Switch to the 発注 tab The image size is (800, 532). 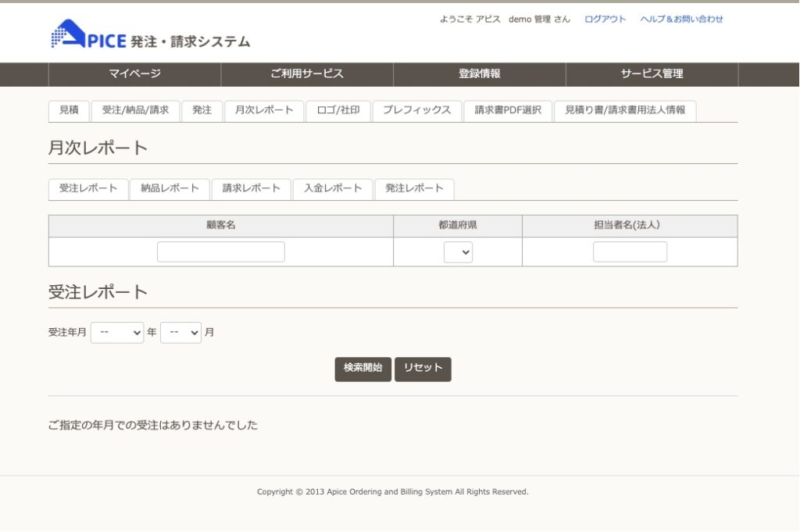click(202, 111)
